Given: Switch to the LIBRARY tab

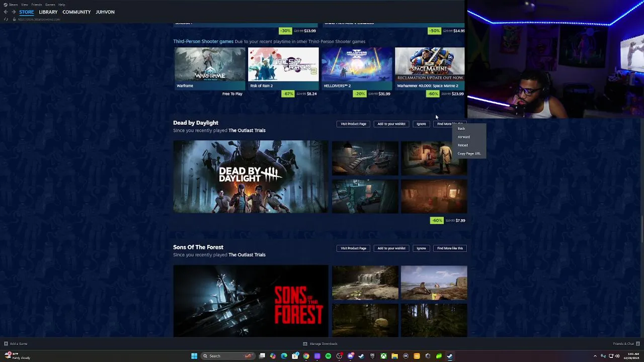Looking at the screenshot, I should point(48,12).
